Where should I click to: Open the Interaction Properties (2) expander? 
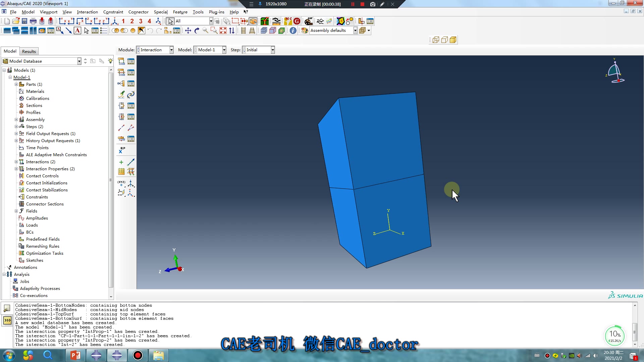[16, 168]
